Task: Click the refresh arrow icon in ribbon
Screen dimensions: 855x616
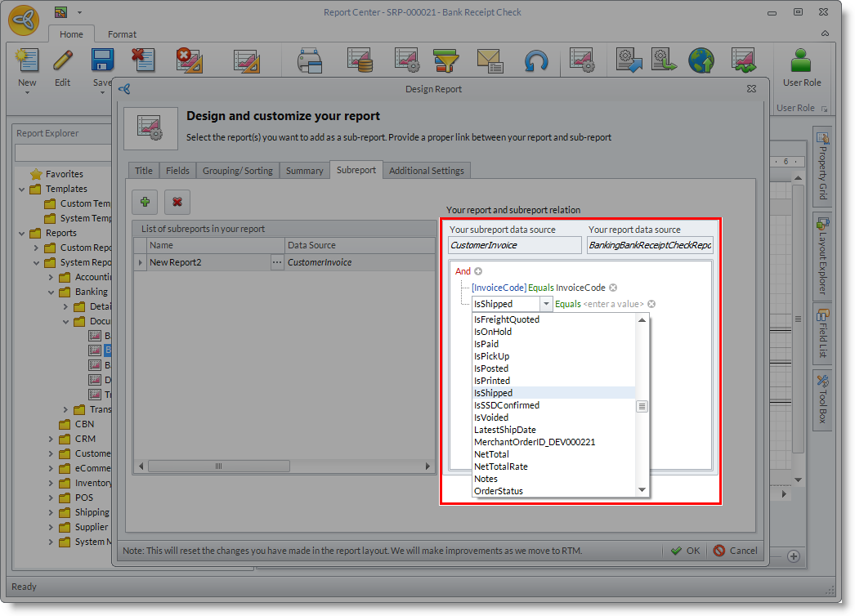Action: 536,61
